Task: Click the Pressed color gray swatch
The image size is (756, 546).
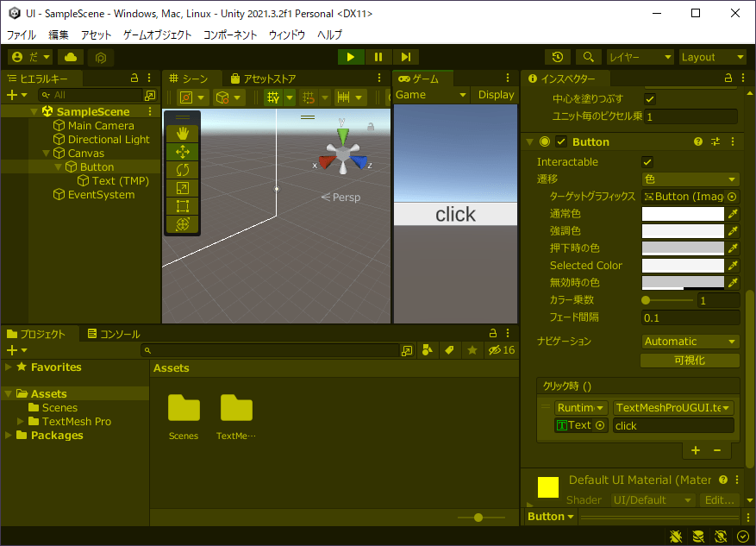Action: pyautogui.click(x=683, y=248)
